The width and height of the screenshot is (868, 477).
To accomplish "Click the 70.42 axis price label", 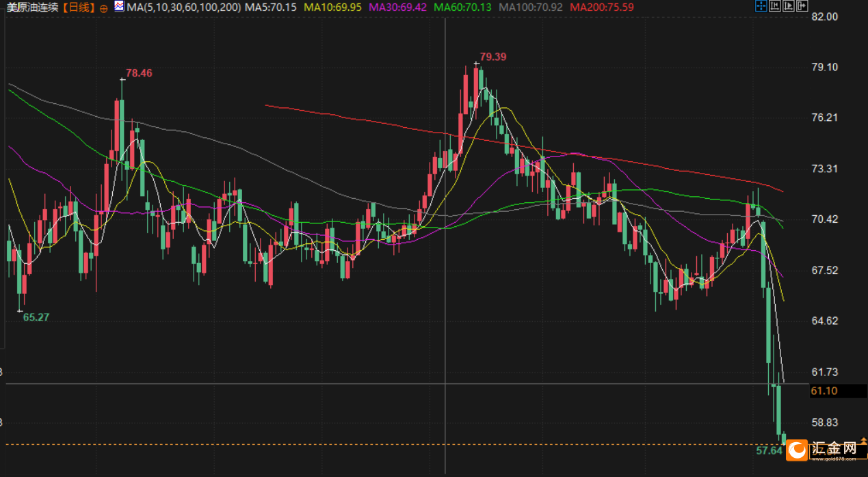I will pos(824,219).
